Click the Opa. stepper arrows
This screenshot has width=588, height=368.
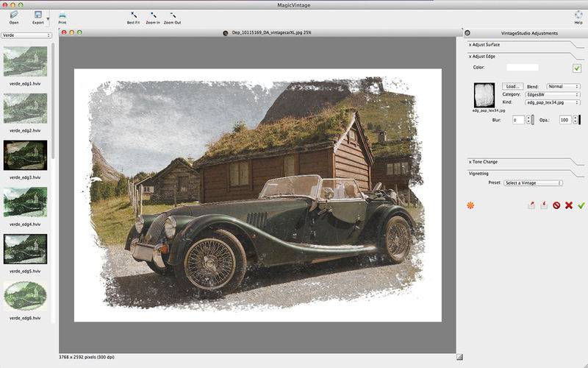[x=576, y=120]
